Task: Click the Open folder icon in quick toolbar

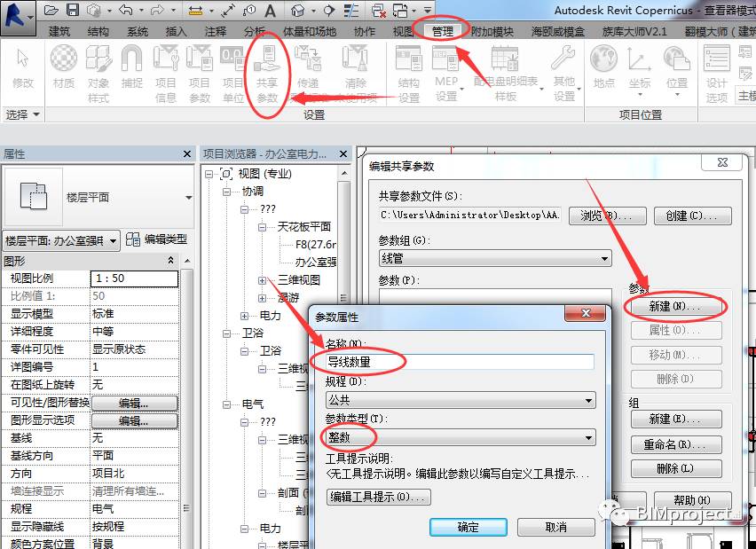Action: coord(51,10)
